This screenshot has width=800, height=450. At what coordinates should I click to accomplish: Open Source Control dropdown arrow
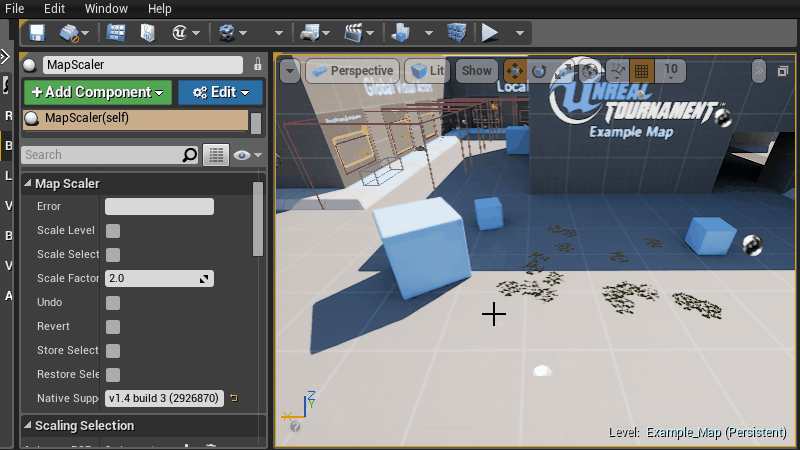click(x=85, y=33)
